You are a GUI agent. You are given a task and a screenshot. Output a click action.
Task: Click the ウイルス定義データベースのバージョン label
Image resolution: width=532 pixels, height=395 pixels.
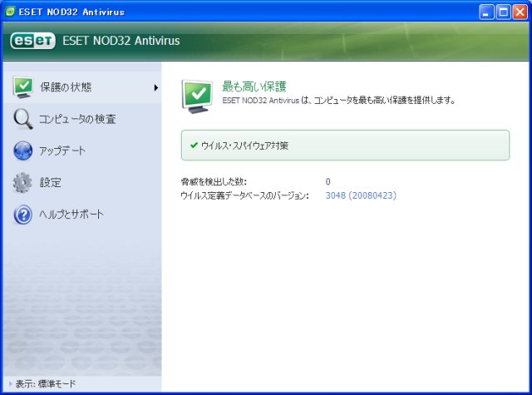coord(244,195)
